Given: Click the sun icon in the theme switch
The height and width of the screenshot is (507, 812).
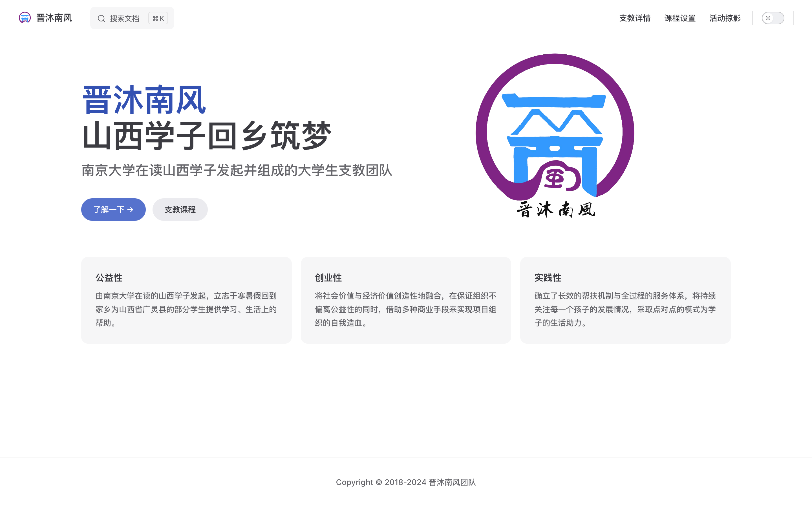Looking at the screenshot, I should coord(768,18).
